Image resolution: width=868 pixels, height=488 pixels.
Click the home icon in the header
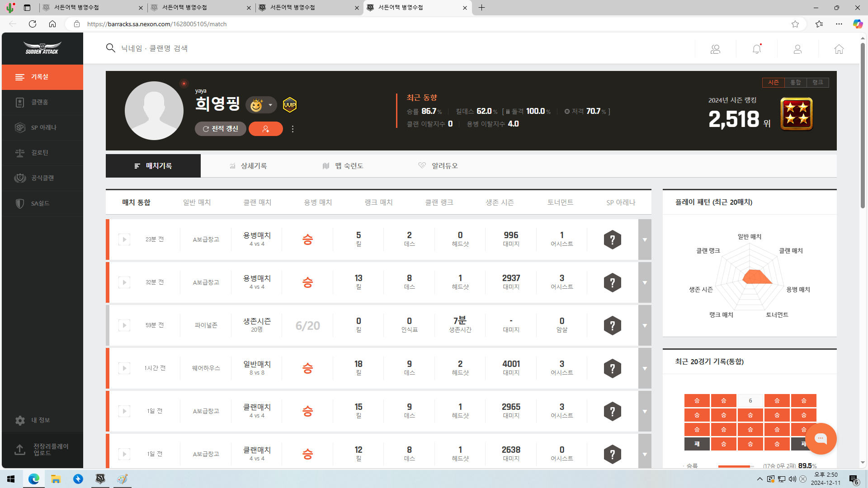click(x=839, y=49)
